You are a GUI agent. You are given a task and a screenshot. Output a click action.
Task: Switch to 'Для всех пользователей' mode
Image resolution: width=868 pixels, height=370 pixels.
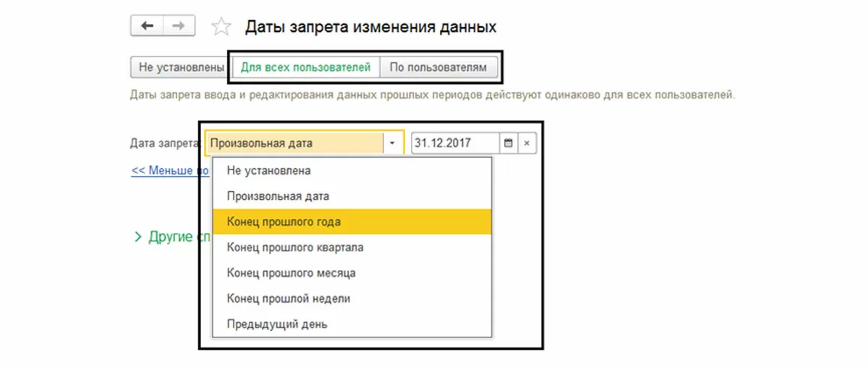[306, 67]
